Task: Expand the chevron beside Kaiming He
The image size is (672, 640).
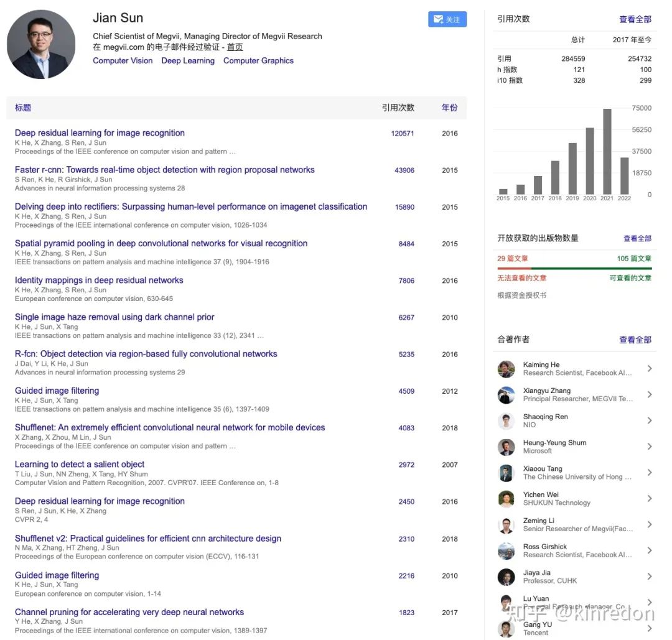Action: 649,369
